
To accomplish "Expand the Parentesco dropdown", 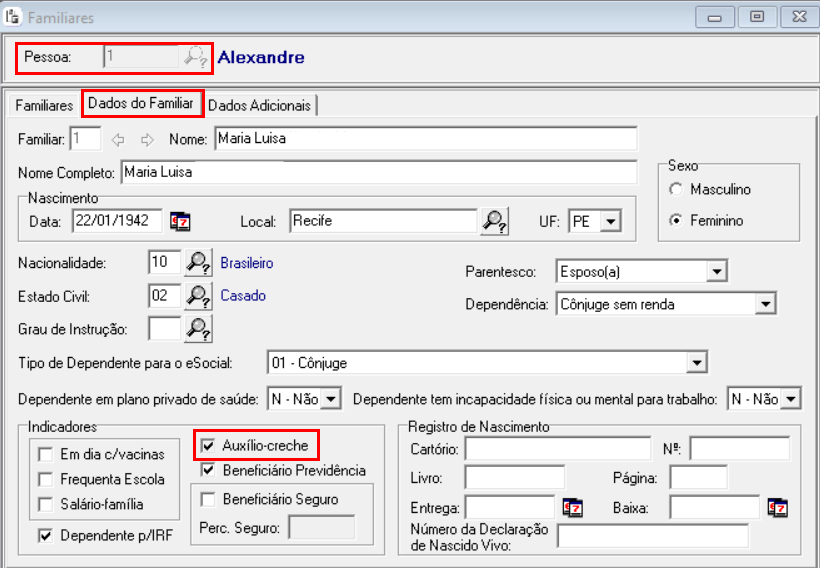I will click(x=715, y=272).
